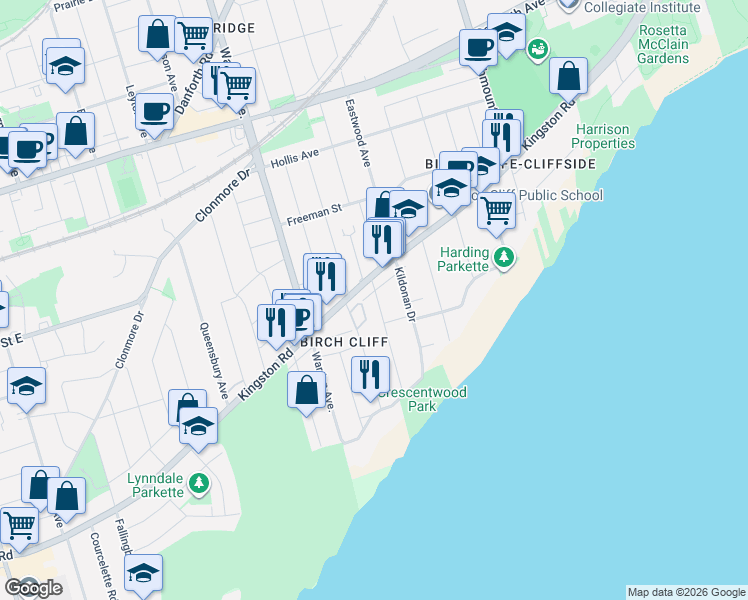Click the Google logo link
The height and width of the screenshot is (600, 748).
tap(33, 588)
